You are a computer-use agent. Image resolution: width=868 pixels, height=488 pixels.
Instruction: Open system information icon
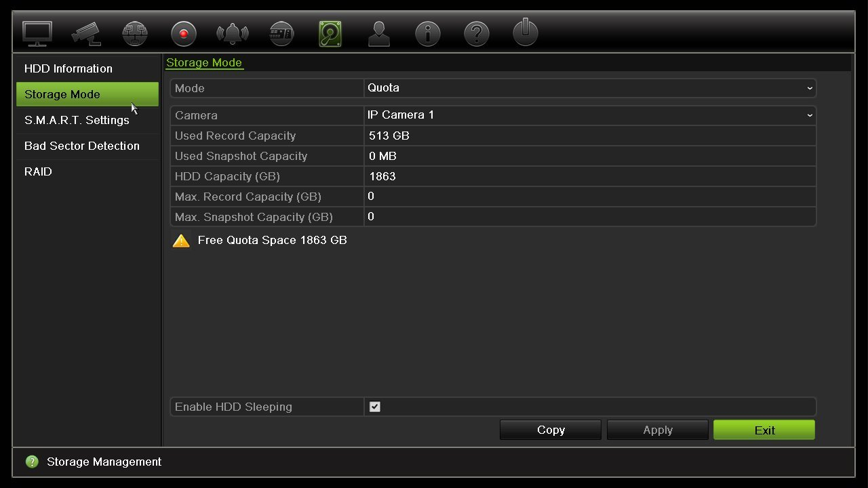tap(428, 34)
